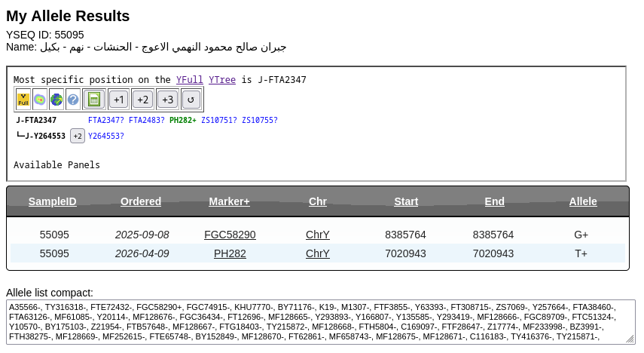Click the +3 expand levels button
Viewport: 644px width, 353px height.
point(167,100)
